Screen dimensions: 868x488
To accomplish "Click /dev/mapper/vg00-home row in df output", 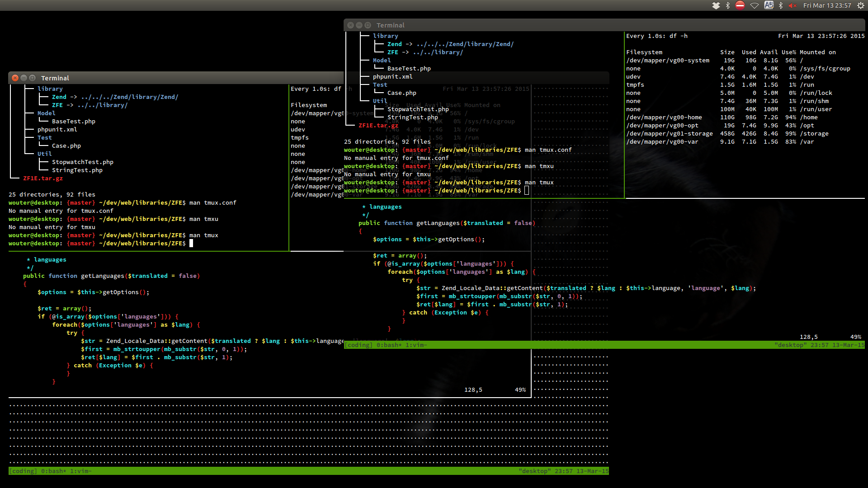I will point(722,117).
